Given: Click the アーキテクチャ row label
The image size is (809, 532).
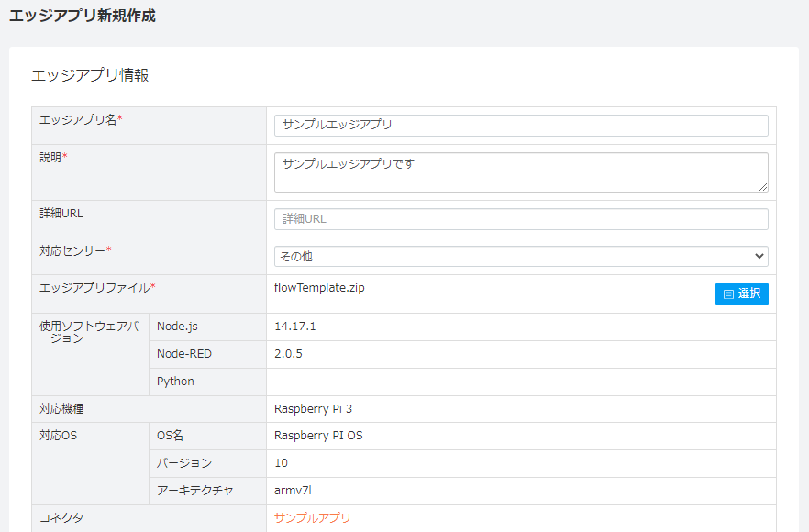Looking at the screenshot, I should tap(195, 490).
